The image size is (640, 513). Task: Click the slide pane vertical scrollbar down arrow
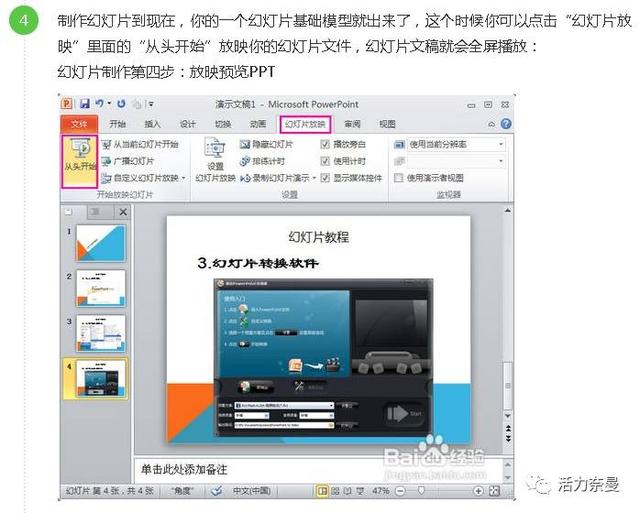[508, 416]
